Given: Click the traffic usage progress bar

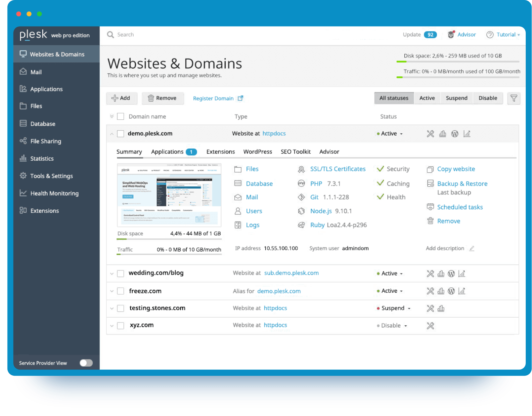Looking at the screenshot, I should [x=458, y=77].
